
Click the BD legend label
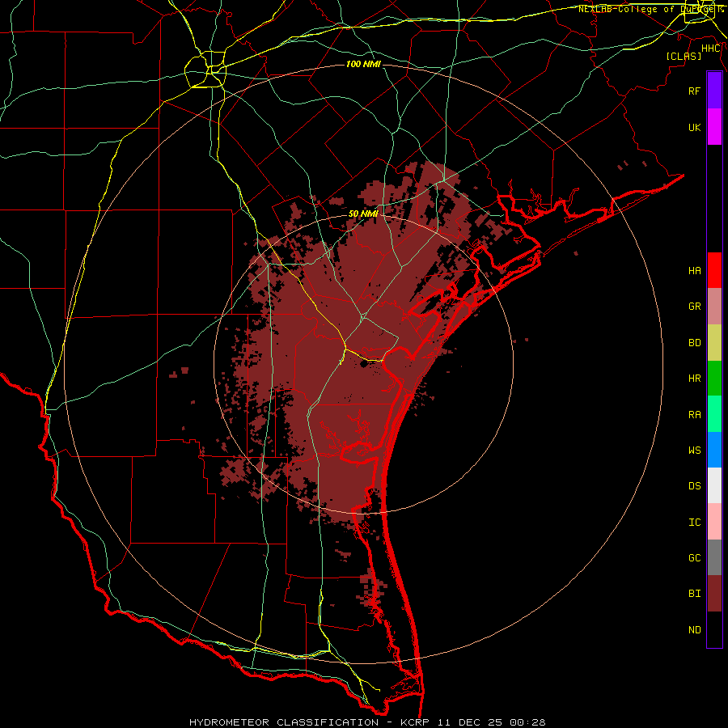click(694, 343)
